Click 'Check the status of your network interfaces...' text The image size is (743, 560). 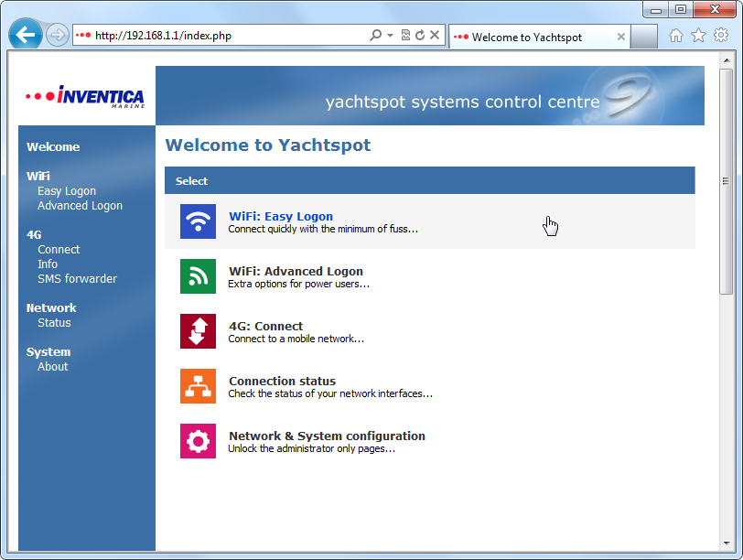(330, 394)
